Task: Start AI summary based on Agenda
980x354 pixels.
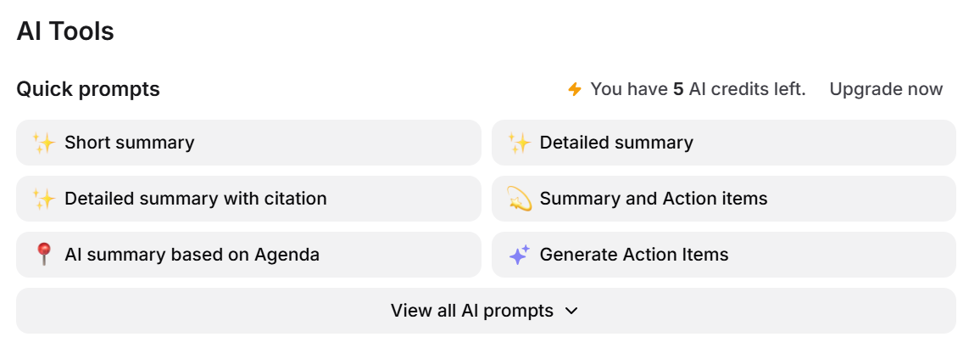Action: [248, 255]
